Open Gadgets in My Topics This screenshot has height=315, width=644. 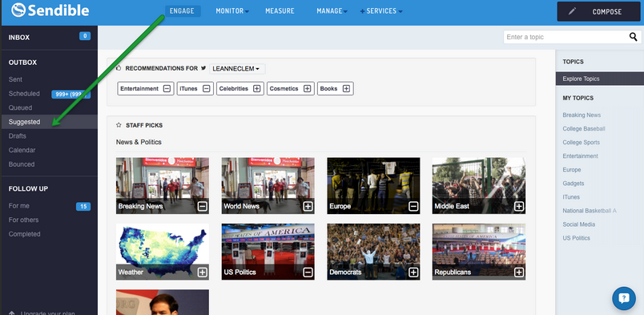574,184
